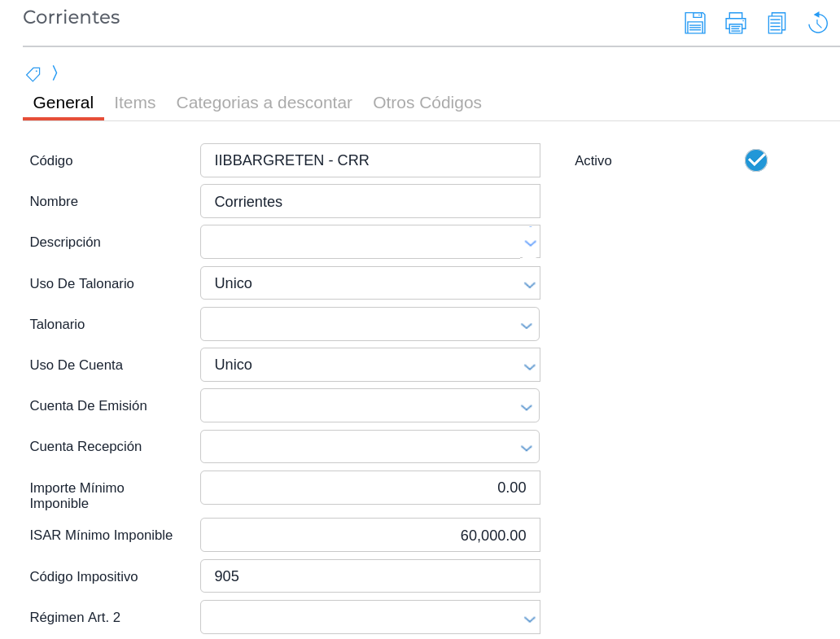Go to the Otros Códigos tab
The height and width of the screenshot is (639, 840).
pyautogui.click(x=427, y=103)
